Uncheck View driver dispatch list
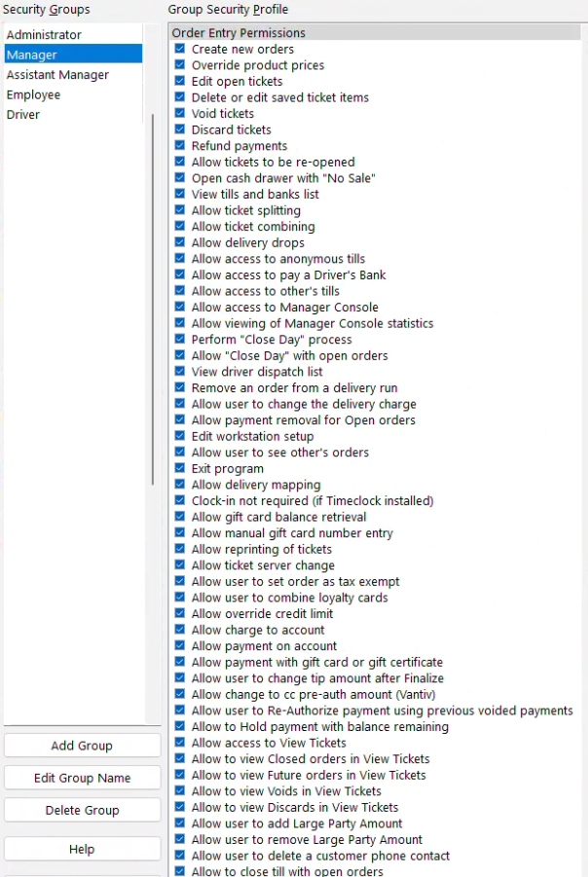588x877 pixels. tap(179, 372)
